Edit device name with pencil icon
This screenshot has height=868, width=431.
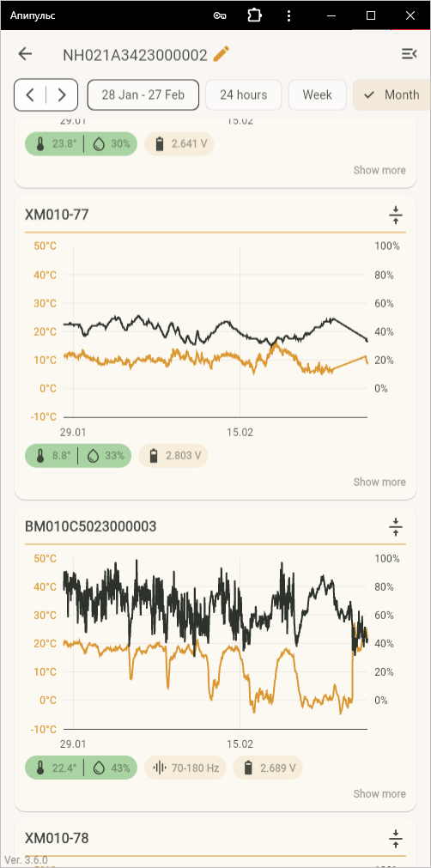pos(221,54)
